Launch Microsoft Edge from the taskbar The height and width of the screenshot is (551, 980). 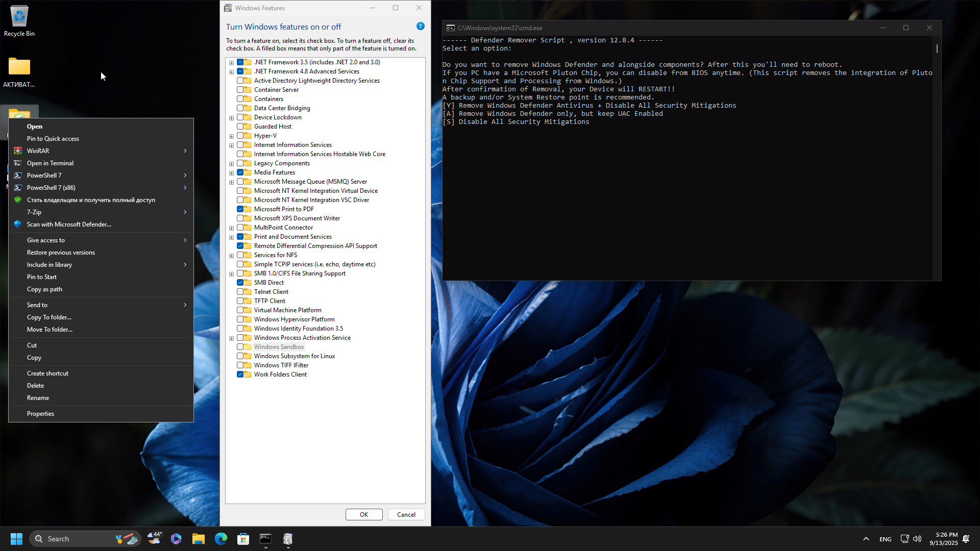(x=221, y=539)
